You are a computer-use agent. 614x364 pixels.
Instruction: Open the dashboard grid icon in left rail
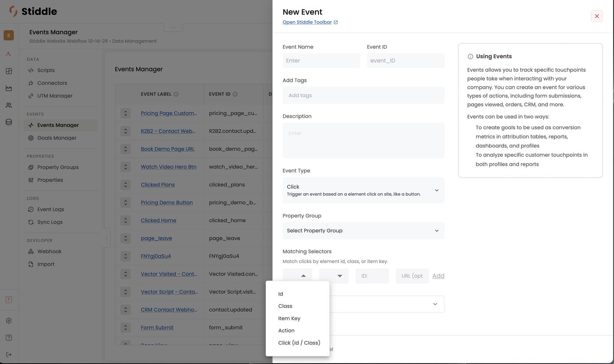point(9,71)
